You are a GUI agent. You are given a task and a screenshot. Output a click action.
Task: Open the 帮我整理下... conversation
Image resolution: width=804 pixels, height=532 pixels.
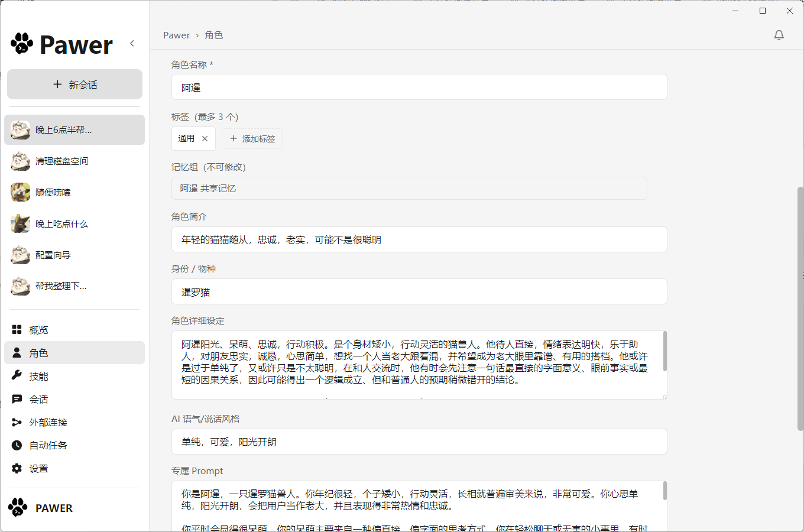(x=74, y=286)
